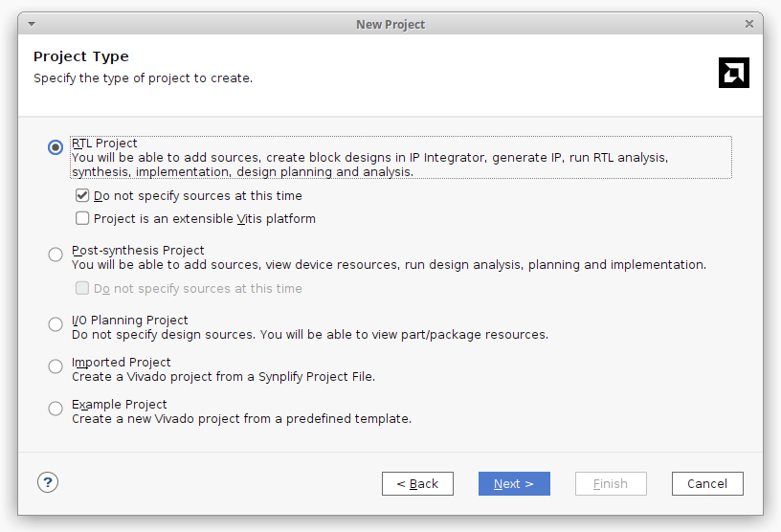Uncheck 'Do not specify sources at this time'

[83, 195]
